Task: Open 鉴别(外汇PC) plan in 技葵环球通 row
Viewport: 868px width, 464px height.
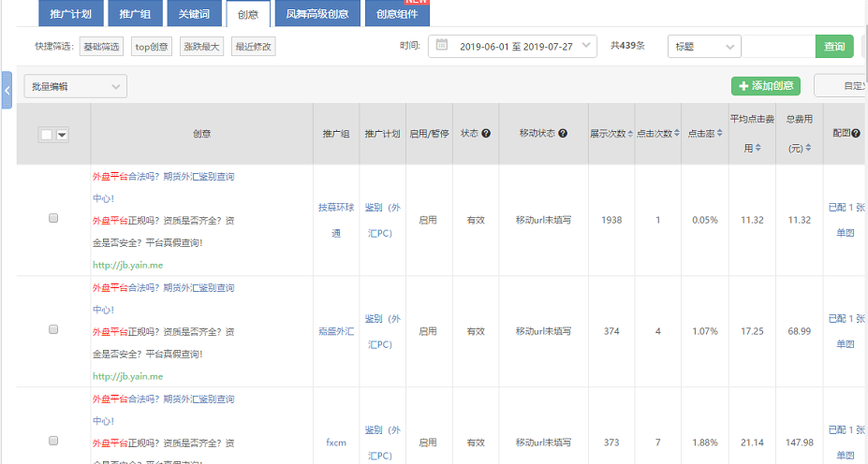Action: [x=382, y=220]
